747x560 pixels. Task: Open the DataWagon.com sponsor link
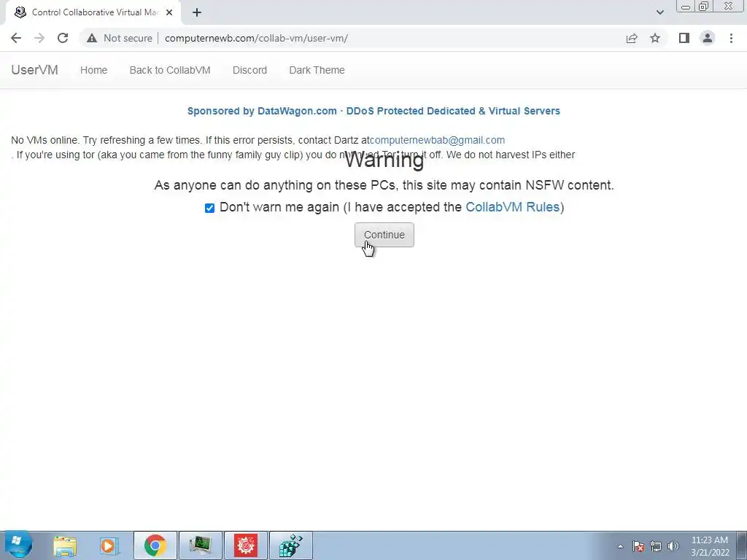click(373, 111)
